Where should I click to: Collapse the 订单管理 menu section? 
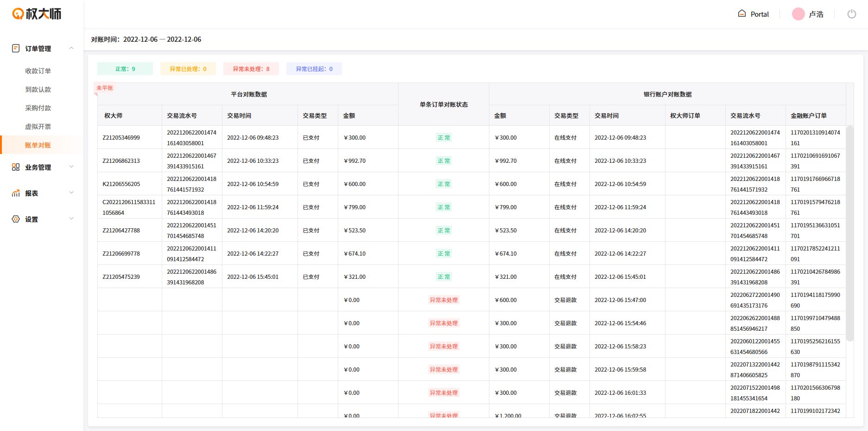(71, 48)
